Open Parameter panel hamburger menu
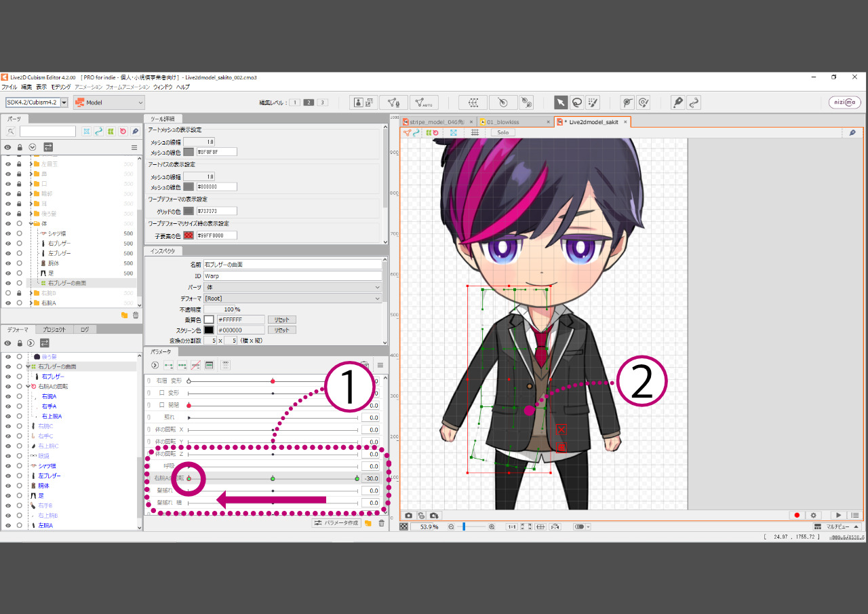Viewport: 868px width, 614px height. pos(380,365)
